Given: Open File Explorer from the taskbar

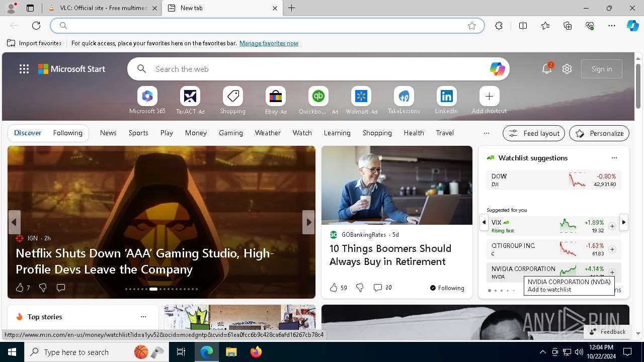Looking at the screenshot, I should [x=231, y=352].
